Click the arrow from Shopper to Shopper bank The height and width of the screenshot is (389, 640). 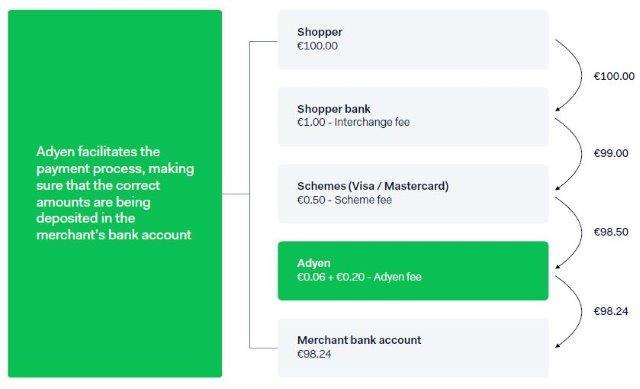569,75
